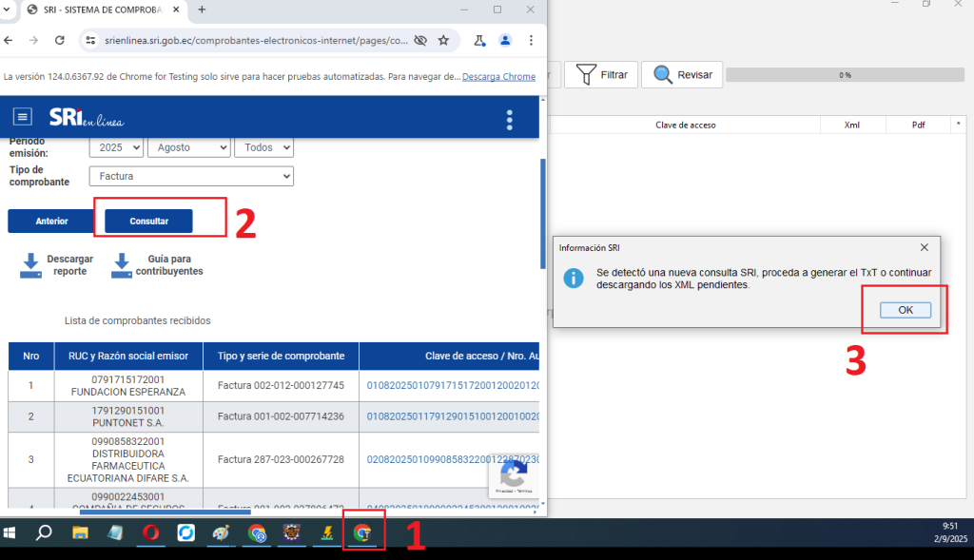Click OK in the Información SRI dialog
This screenshot has width=974, height=560.
905,310
